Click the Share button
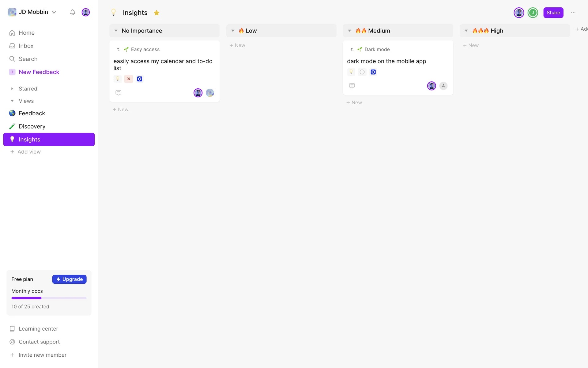588x368 pixels. tap(553, 13)
